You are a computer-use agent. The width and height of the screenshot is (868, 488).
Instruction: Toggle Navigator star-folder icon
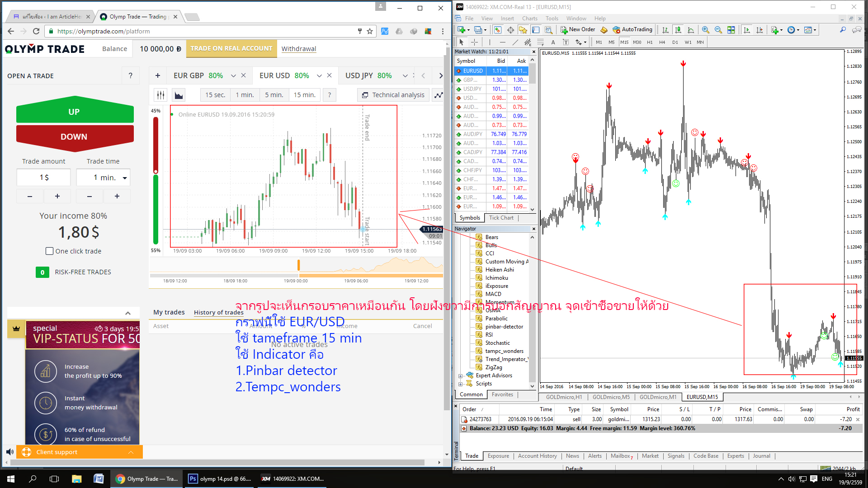(523, 30)
